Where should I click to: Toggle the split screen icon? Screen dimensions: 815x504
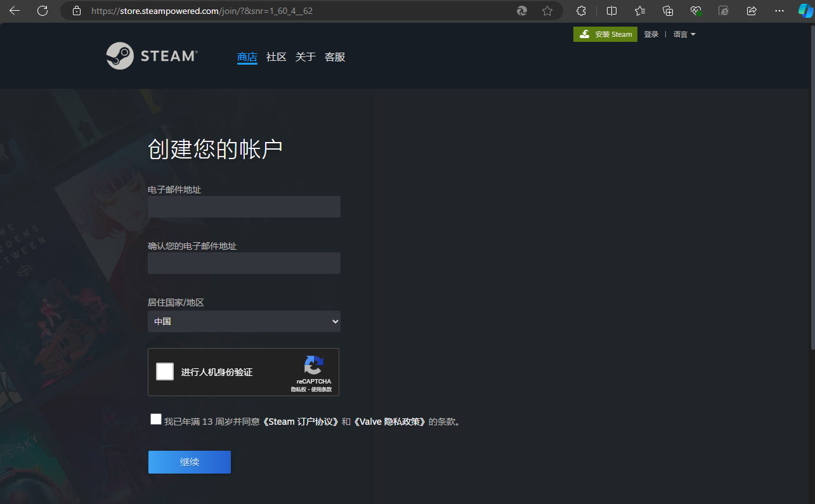point(611,11)
